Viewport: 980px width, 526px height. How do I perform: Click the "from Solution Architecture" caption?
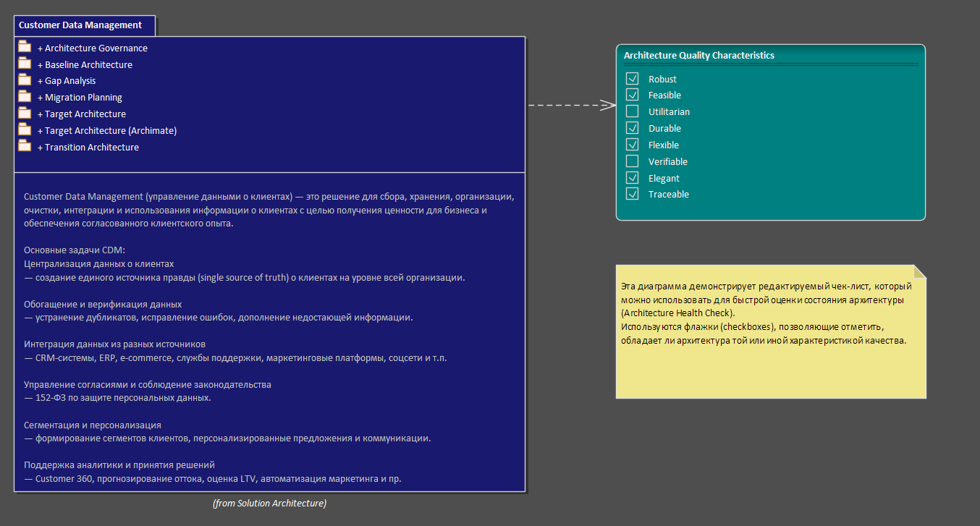(269, 503)
